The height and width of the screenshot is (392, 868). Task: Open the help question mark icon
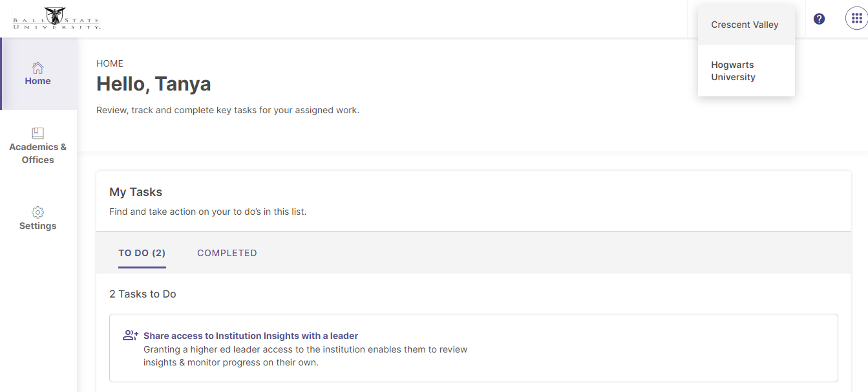point(819,19)
